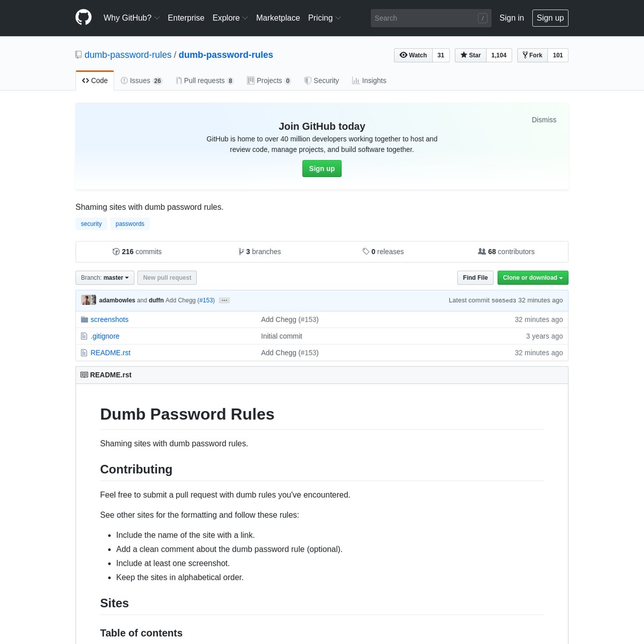
Task: Click the '3 years ago' timestamp
Action: (544, 336)
